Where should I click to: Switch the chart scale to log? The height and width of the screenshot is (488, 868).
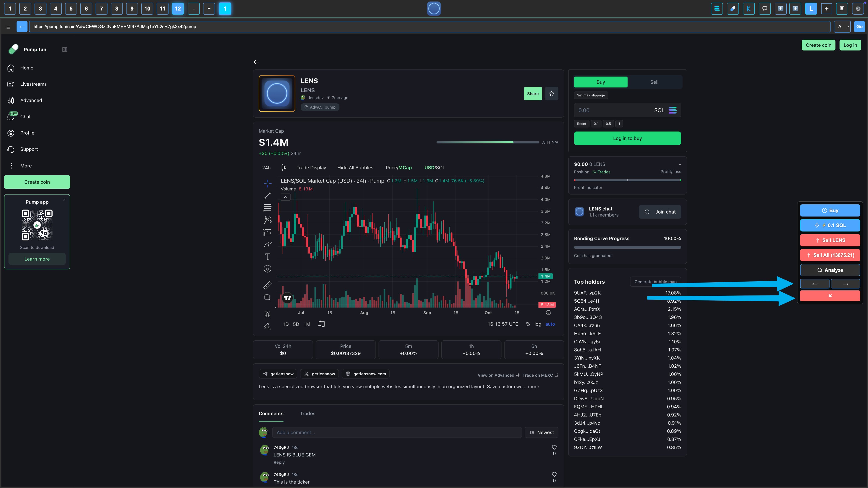point(537,324)
